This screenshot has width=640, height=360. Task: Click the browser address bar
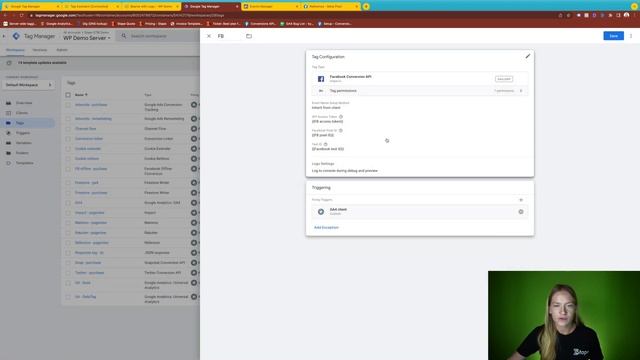click(x=286, y=15)
